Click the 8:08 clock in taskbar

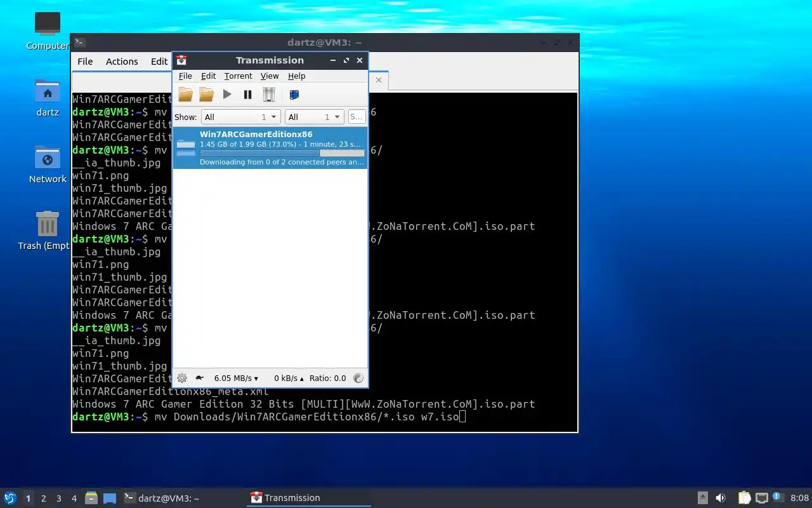pos(799,498)
